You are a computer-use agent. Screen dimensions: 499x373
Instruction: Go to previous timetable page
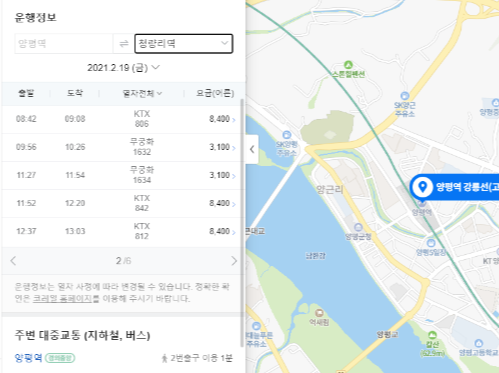(x=13, y=261)
